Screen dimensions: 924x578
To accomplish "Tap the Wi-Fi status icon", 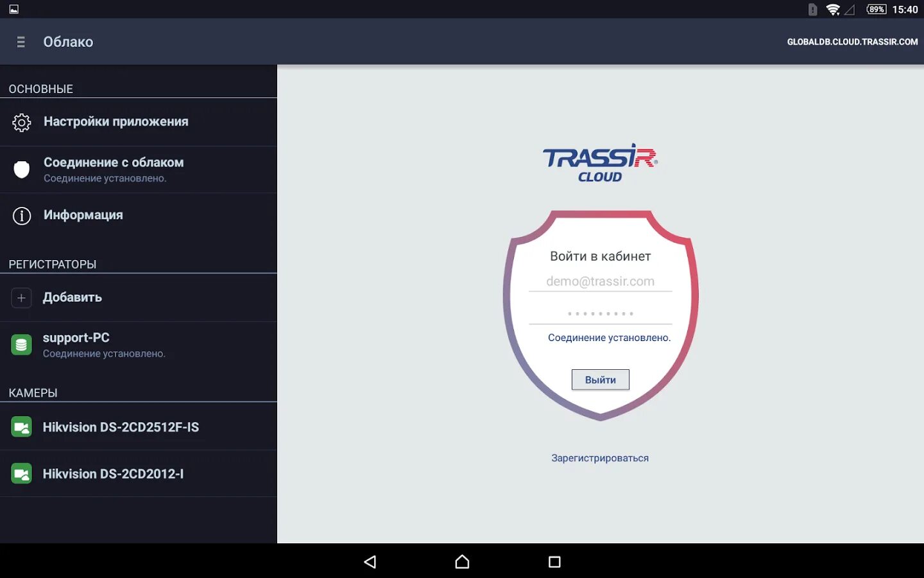I will tap(833, 10).
